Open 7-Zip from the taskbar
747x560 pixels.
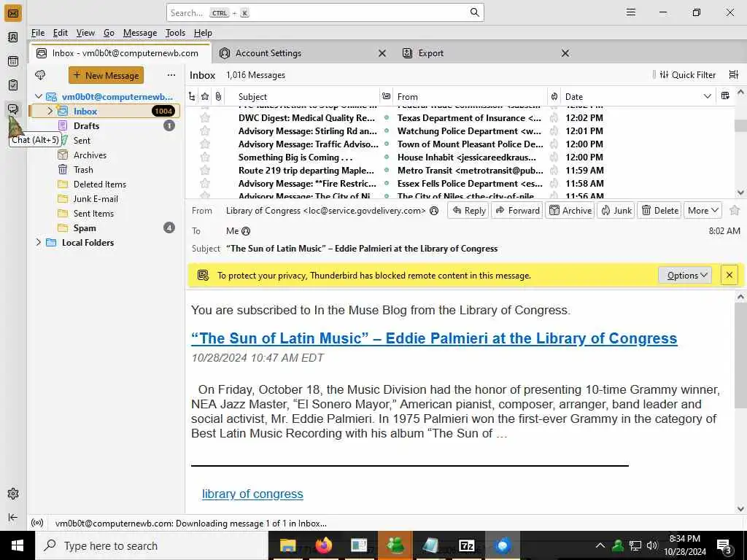[x=466, y=545]
